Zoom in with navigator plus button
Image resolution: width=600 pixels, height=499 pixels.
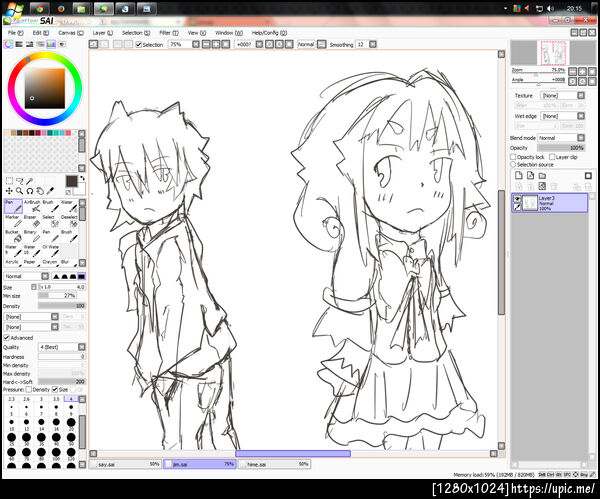582,71
